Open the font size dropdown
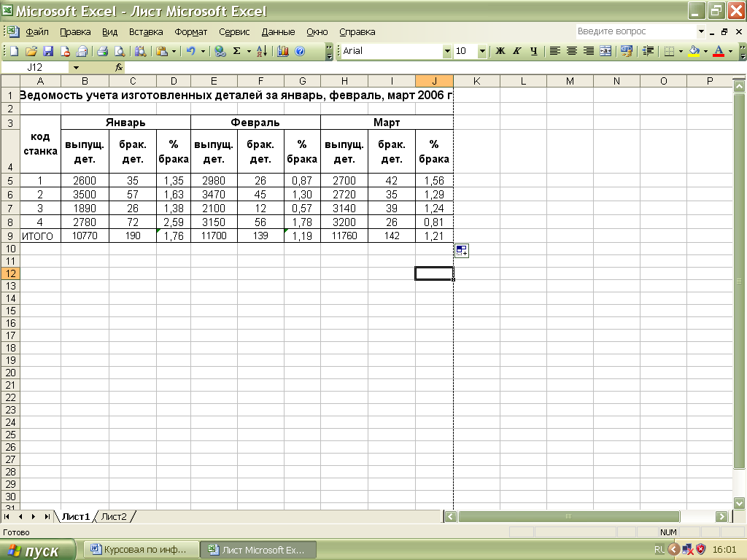 tap(482, 51)
